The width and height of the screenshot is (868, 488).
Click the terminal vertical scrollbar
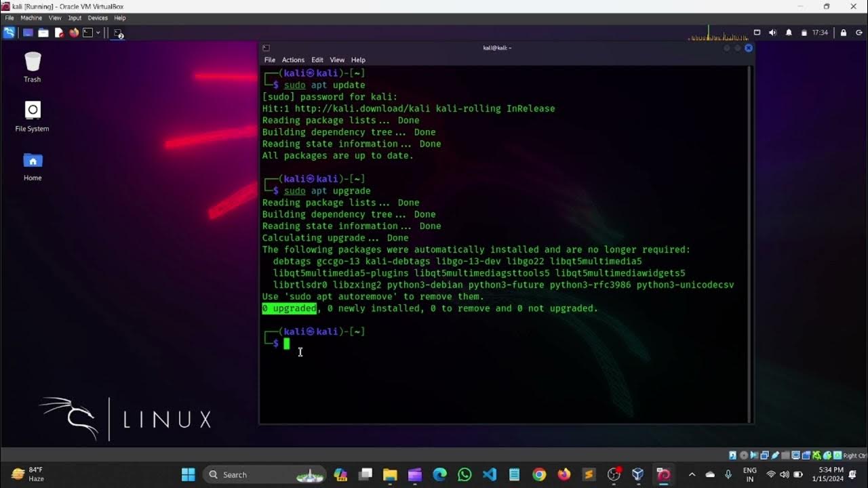coord(749,244)
